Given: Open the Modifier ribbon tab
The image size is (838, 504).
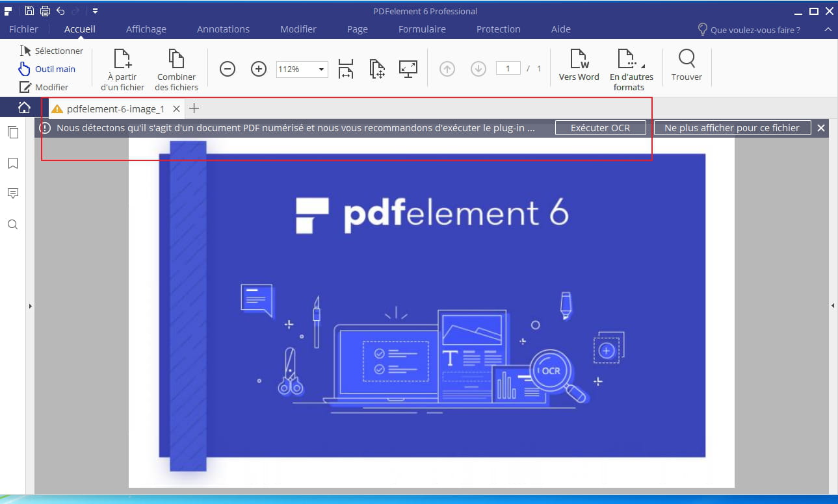Looking at the screenshot, I should (298, 29).
